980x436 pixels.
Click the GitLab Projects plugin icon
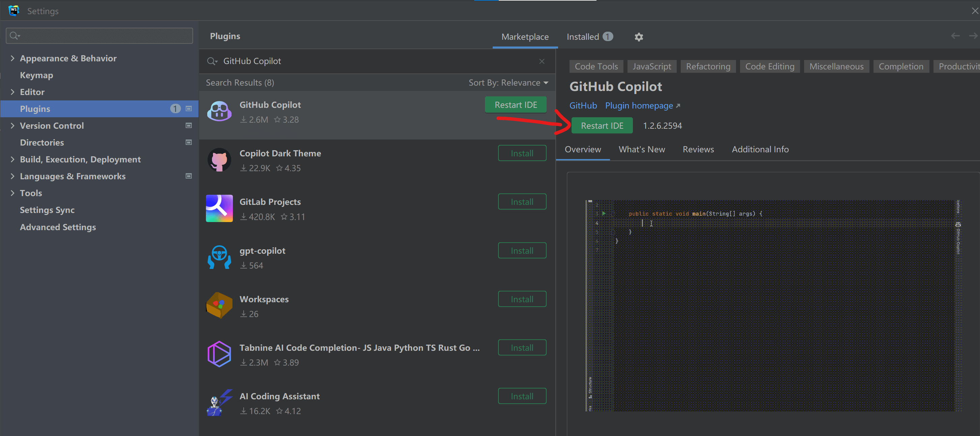[219, 209]
